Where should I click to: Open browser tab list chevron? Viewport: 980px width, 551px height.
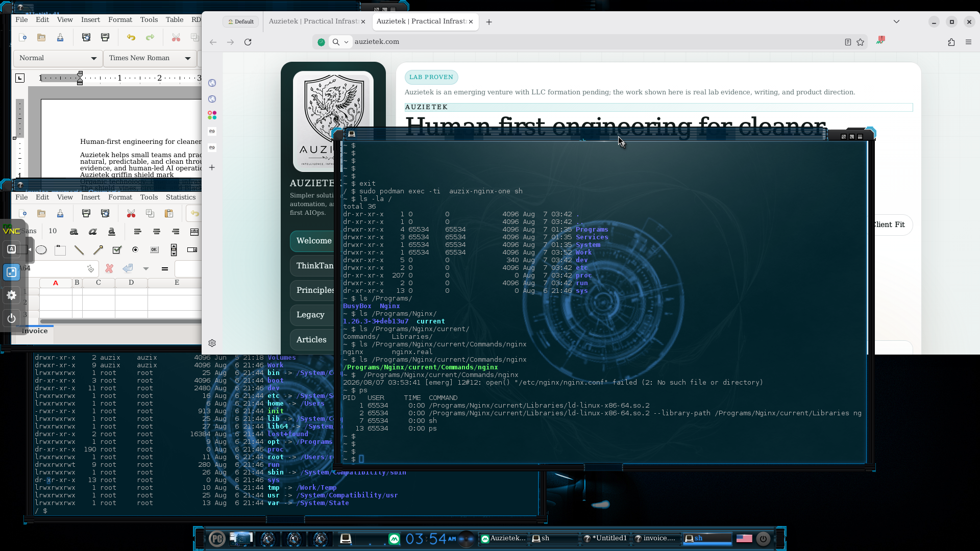coord(896,21)
